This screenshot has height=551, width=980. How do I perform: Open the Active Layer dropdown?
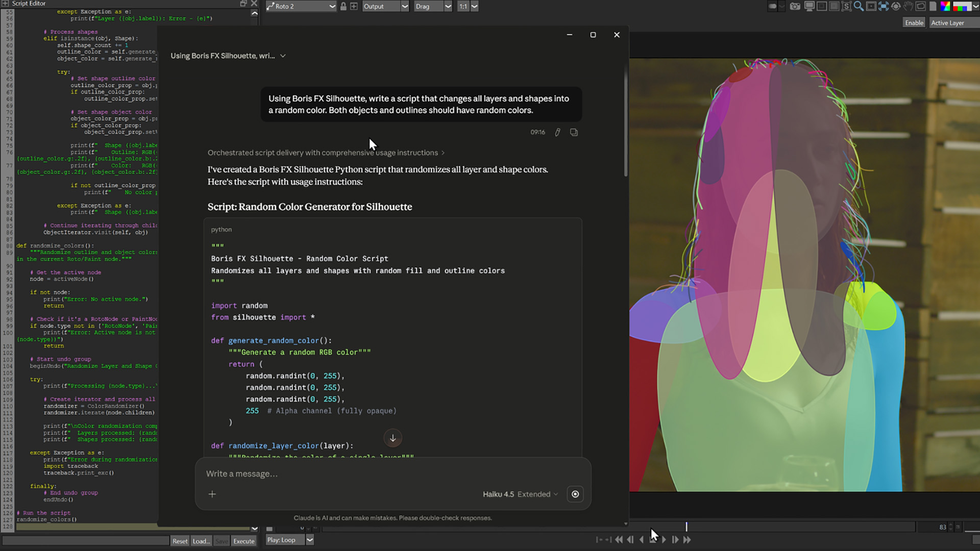click(x=953, y=23)
